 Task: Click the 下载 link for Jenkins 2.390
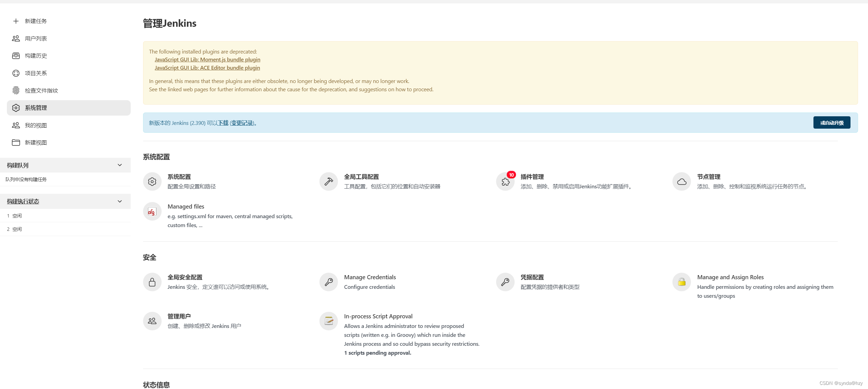(x=223, y=123)
